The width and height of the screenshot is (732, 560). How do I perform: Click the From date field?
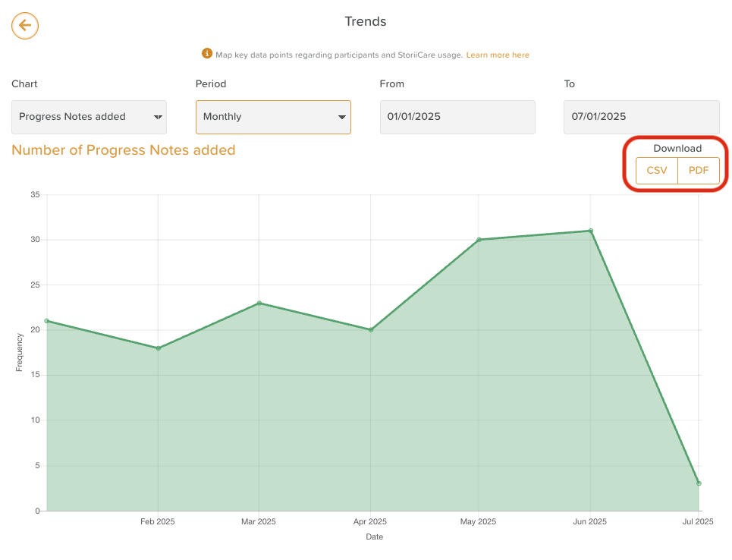pyautogui.click(x=457, y=117)
